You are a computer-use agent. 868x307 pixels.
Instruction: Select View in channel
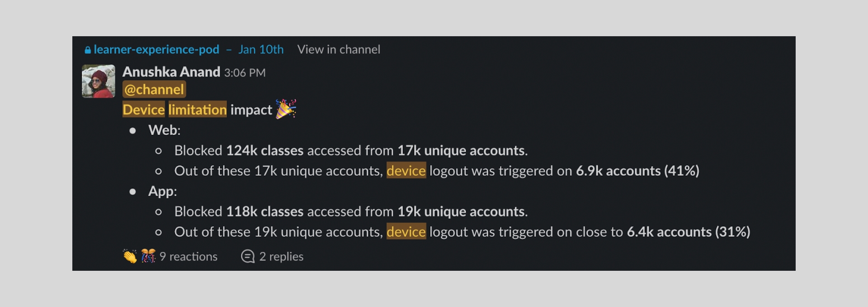[x=339, y=49]
